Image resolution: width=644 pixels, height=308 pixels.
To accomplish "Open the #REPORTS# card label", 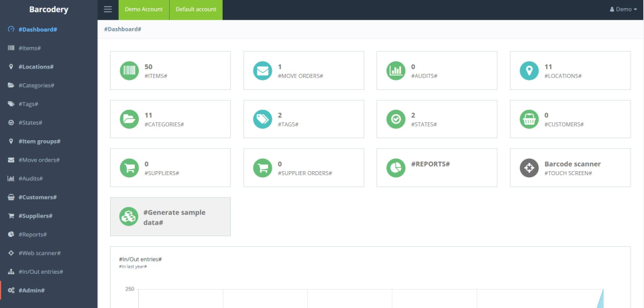I will [431, 164].
